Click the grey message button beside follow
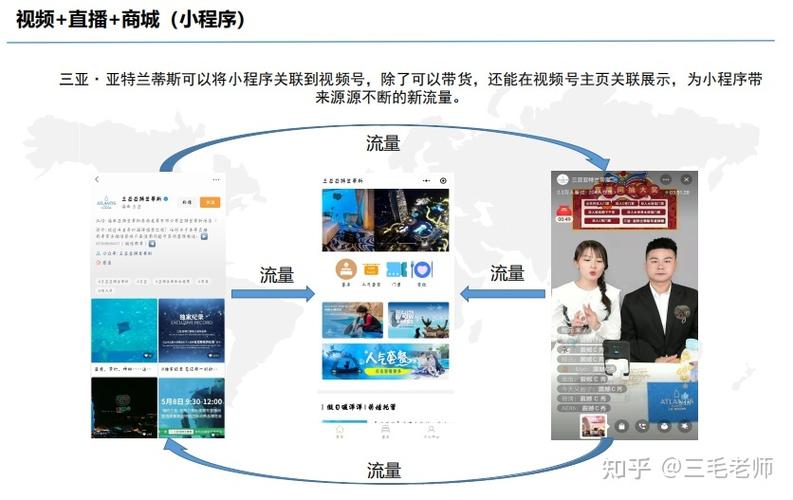This screenshot has height=500, width=793. 187,202
